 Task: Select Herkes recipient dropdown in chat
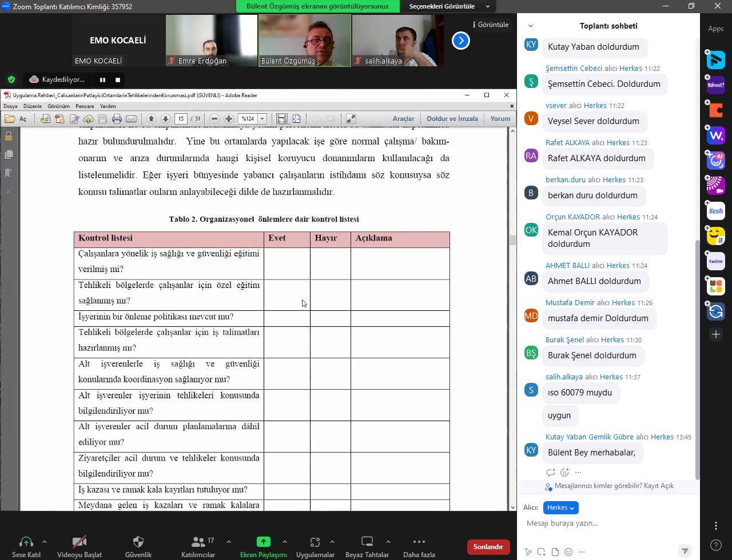(x=560, y=507)
